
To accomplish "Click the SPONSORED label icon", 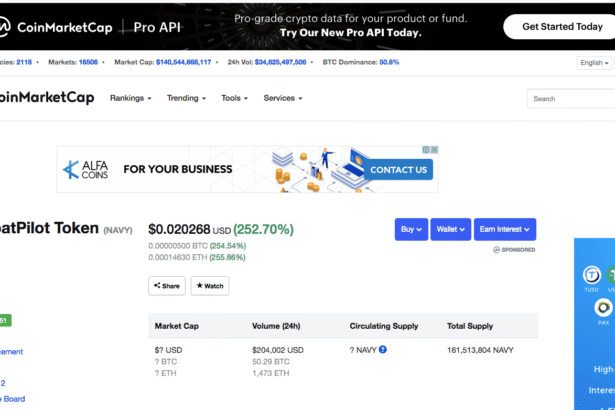I will (x=497, y=250).
